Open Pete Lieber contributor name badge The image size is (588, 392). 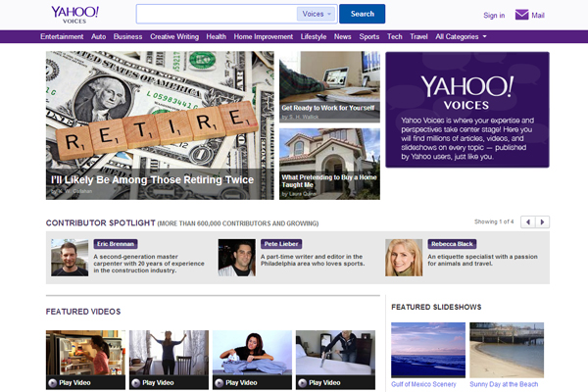[x=281, y=244]
